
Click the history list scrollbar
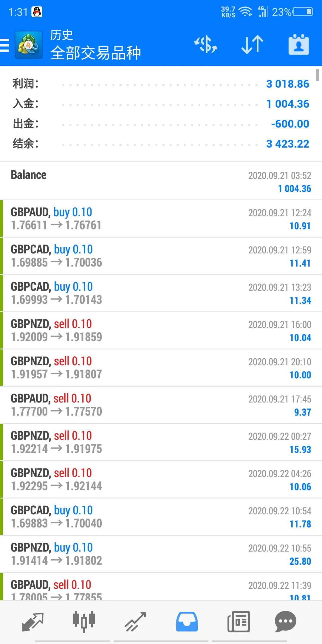click(x=318, y=75)
